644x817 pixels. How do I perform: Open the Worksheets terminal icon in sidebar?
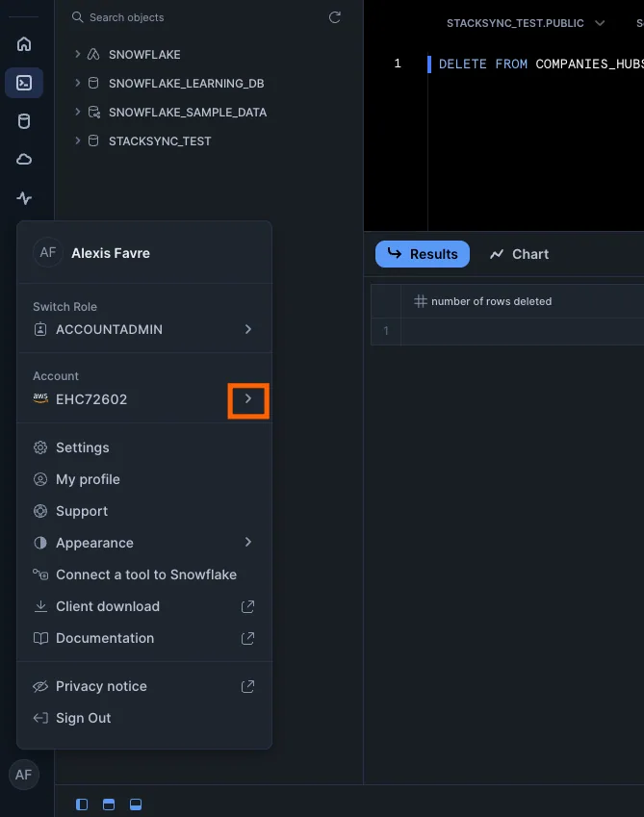pos(24,83)
